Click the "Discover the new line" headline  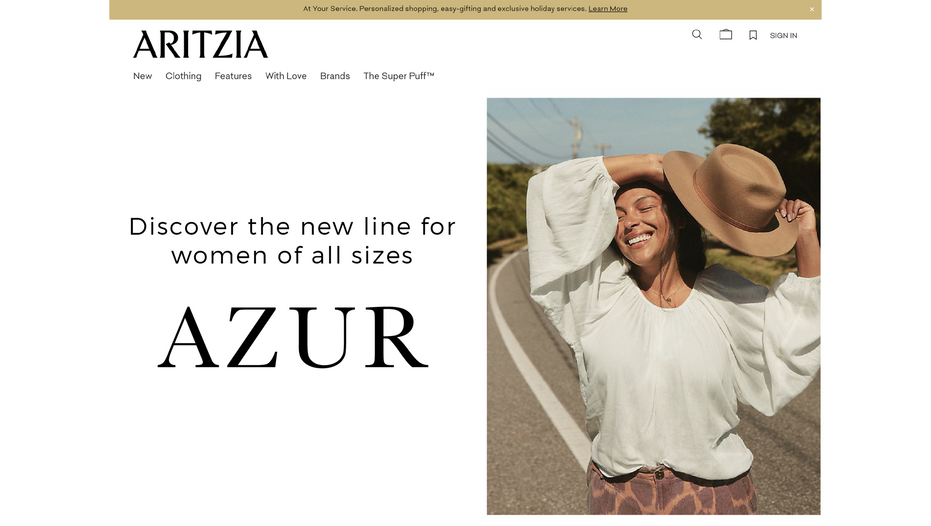click(x=292, y=241)
